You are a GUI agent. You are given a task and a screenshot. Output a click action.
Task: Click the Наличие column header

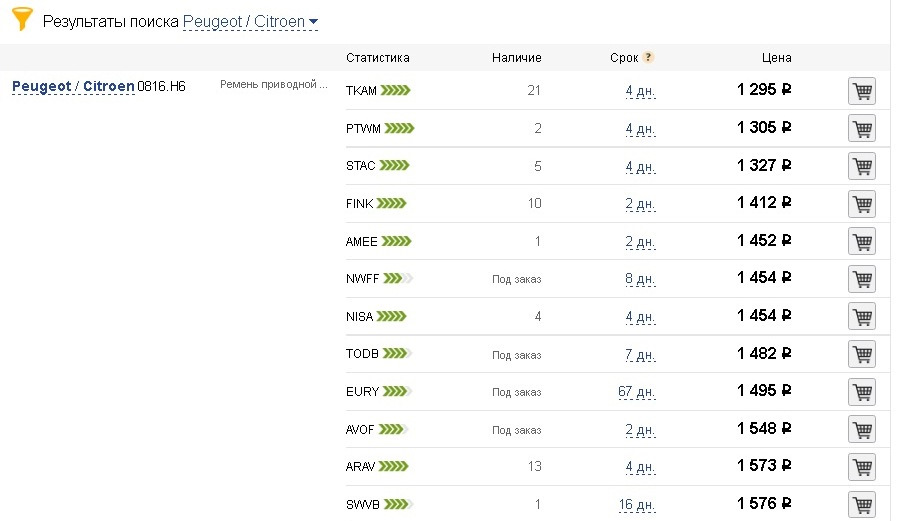(517, 58)
